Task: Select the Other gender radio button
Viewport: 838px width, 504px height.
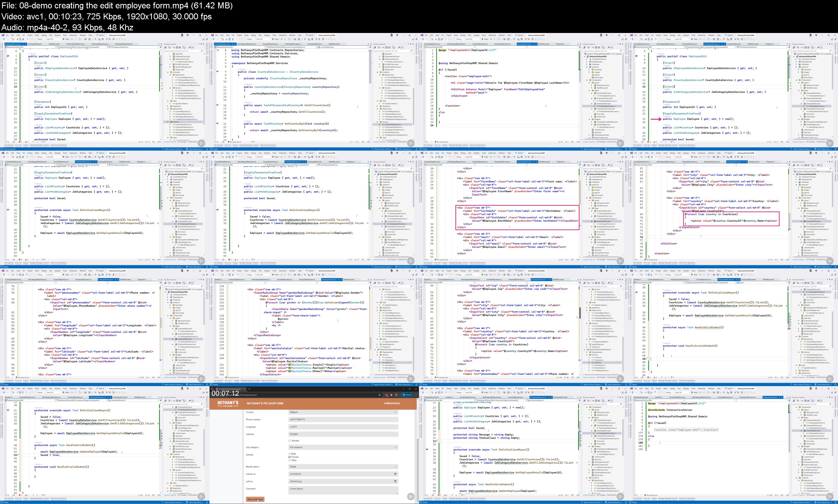Action: pos(290,461)
